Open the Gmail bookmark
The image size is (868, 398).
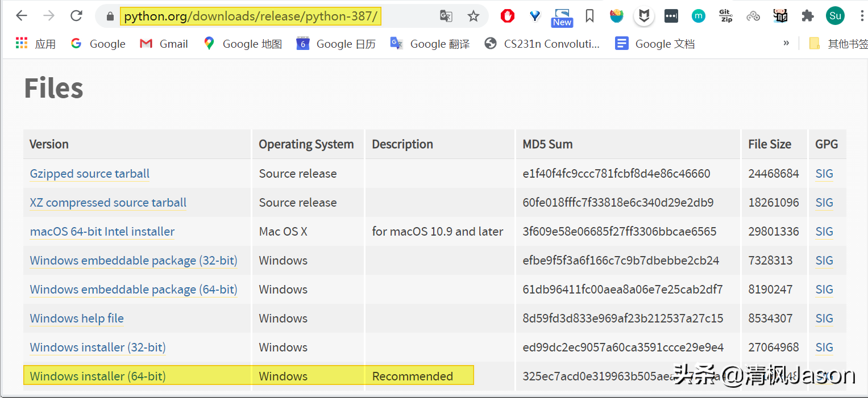tap(164, 44)
